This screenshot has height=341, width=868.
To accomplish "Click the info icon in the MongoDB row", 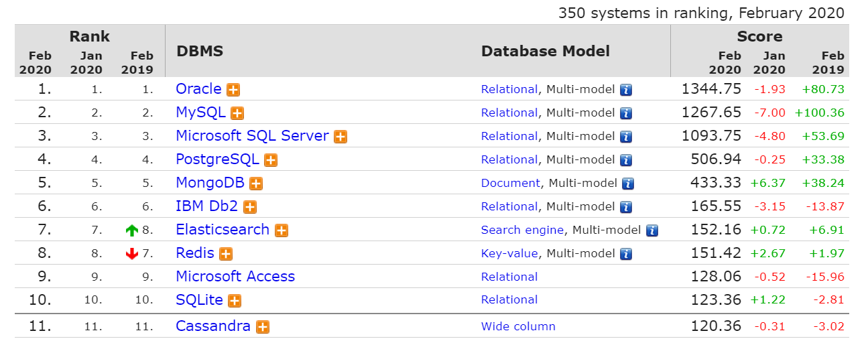I will 628,184.
